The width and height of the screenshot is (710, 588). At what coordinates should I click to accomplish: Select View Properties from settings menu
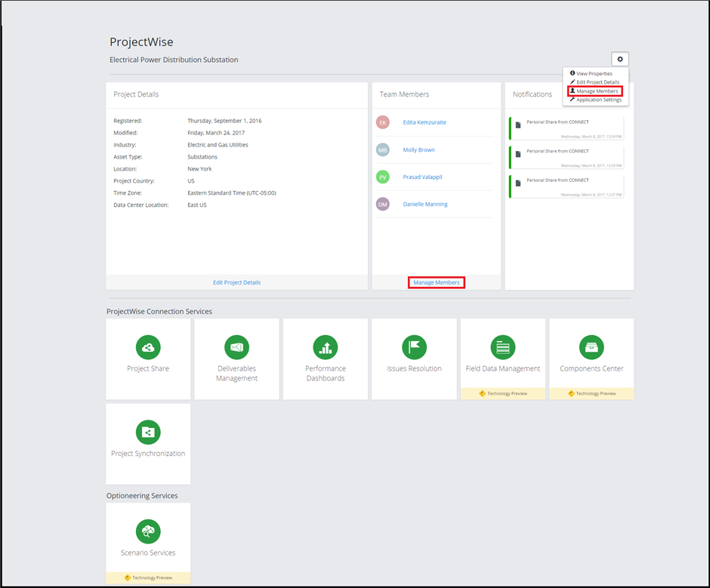[x=591, y=73]
